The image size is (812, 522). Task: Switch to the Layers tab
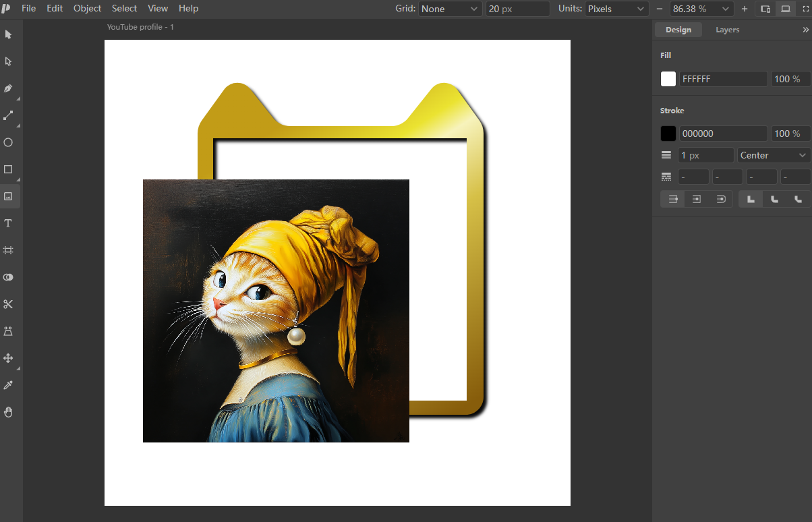[x=727, y=30]
